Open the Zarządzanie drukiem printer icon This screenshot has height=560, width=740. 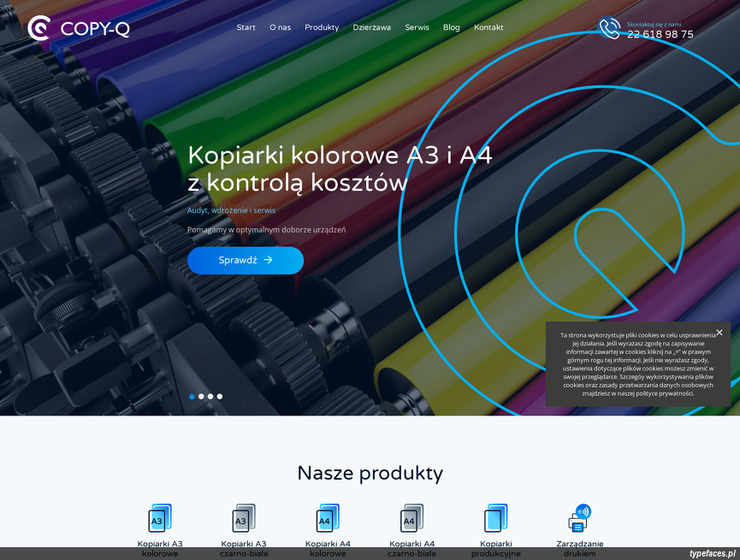click(x=579, y=518)
